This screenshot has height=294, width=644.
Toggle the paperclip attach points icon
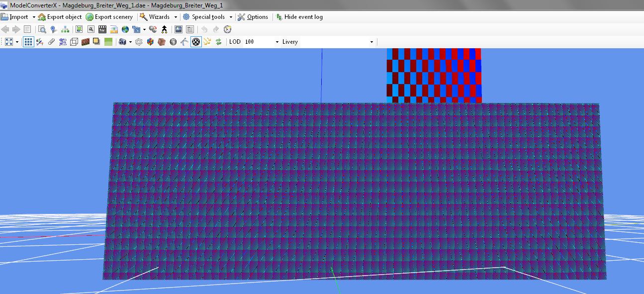tap(51, 42)
